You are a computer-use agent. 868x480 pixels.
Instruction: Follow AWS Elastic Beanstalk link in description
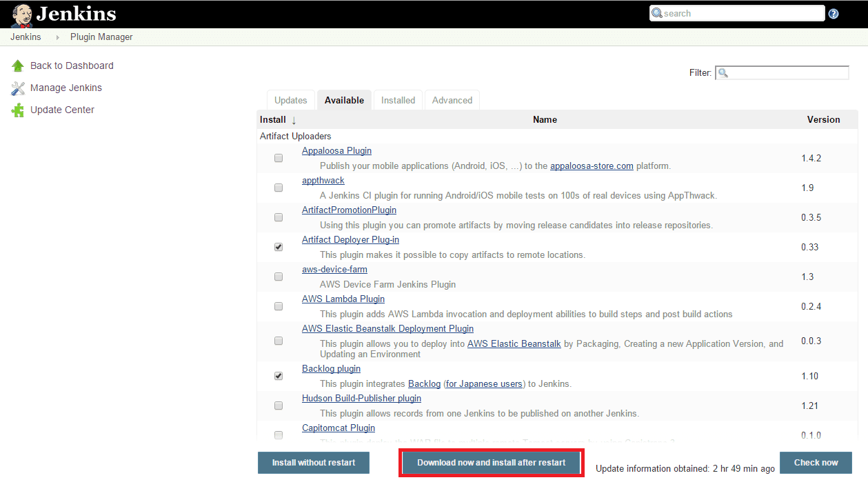514,344
